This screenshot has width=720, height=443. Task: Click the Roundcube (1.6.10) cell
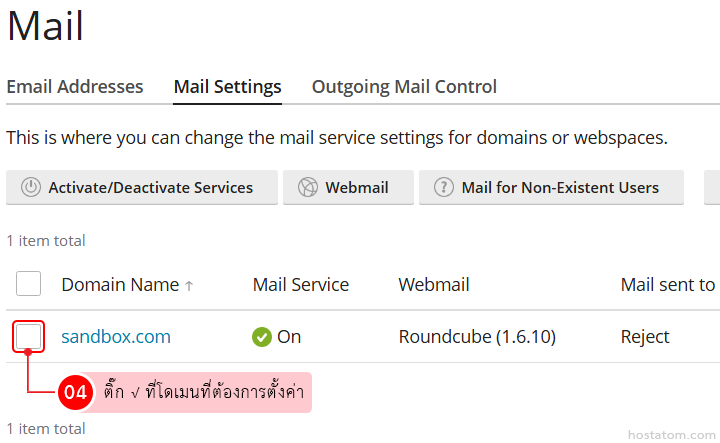pos(477,337)
